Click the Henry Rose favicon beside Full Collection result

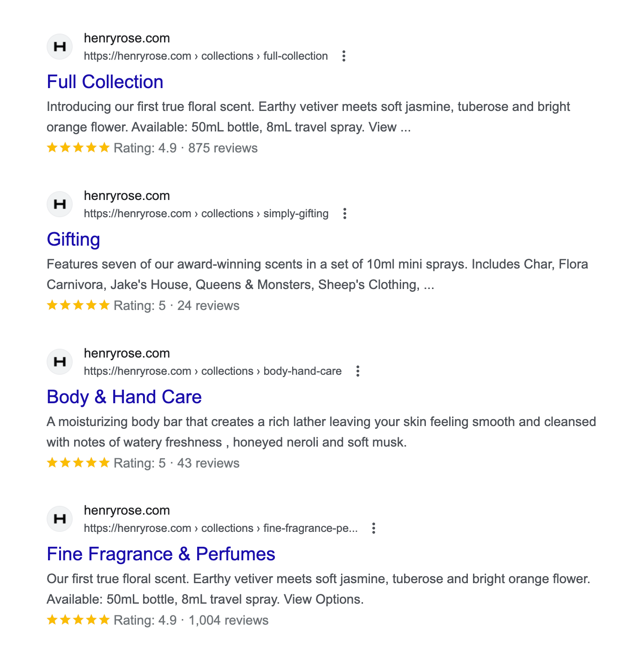60,47
